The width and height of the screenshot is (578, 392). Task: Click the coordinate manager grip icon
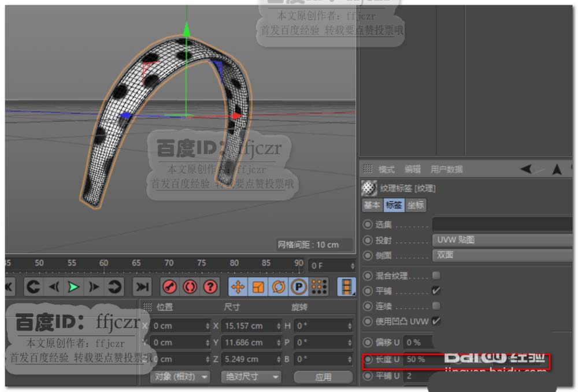[147, 307]
